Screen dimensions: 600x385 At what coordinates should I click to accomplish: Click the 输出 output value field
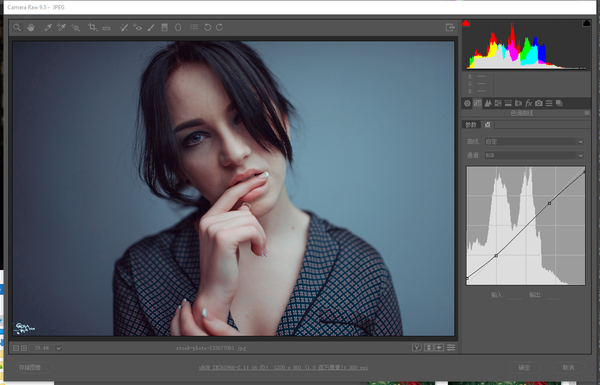[554, 295]
